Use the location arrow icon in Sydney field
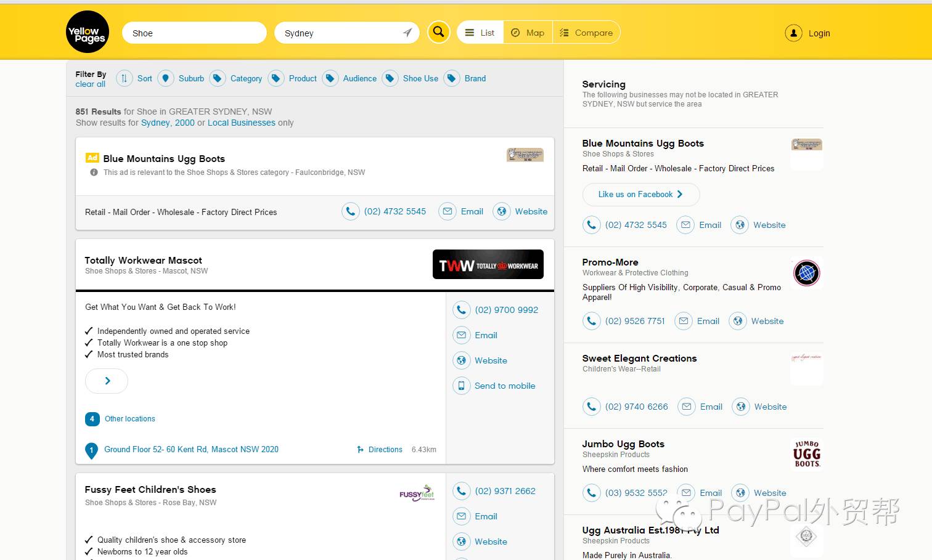932x560 pixels. [407, 33]
